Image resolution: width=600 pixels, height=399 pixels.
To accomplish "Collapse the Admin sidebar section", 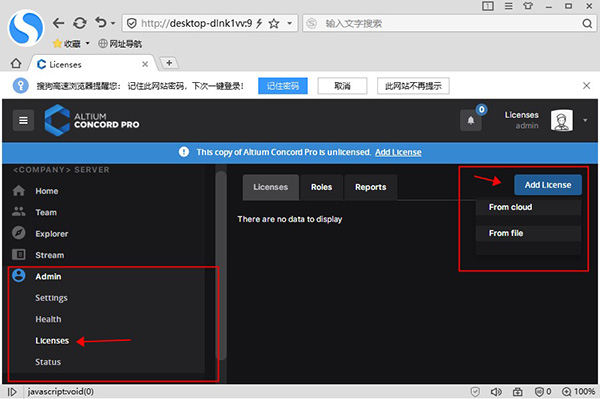I will tap(48, 276).
